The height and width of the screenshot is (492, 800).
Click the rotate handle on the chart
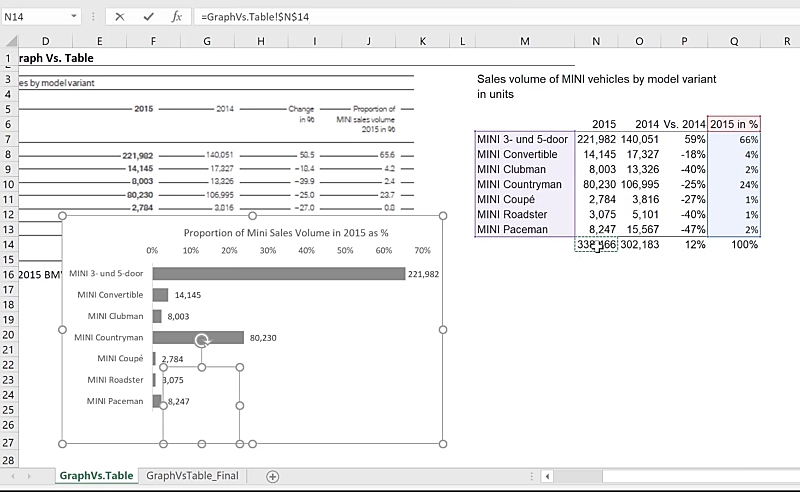pyautogui.click(x=202, y=340)
